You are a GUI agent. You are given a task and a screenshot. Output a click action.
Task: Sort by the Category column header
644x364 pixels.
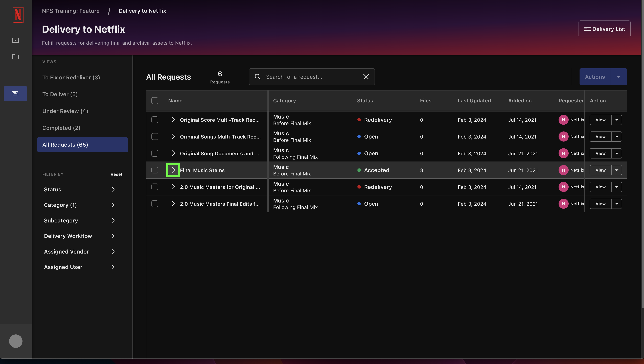click(284, 101)
